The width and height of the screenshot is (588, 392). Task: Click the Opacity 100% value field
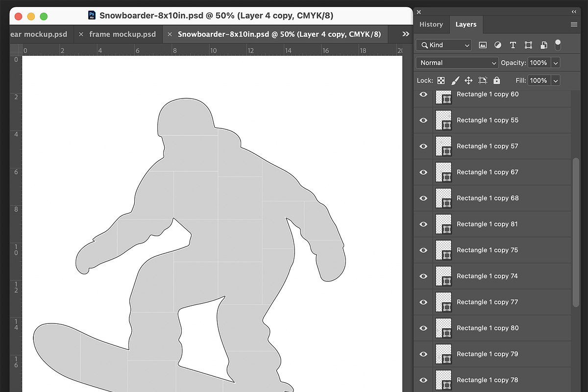click(539, 63)
